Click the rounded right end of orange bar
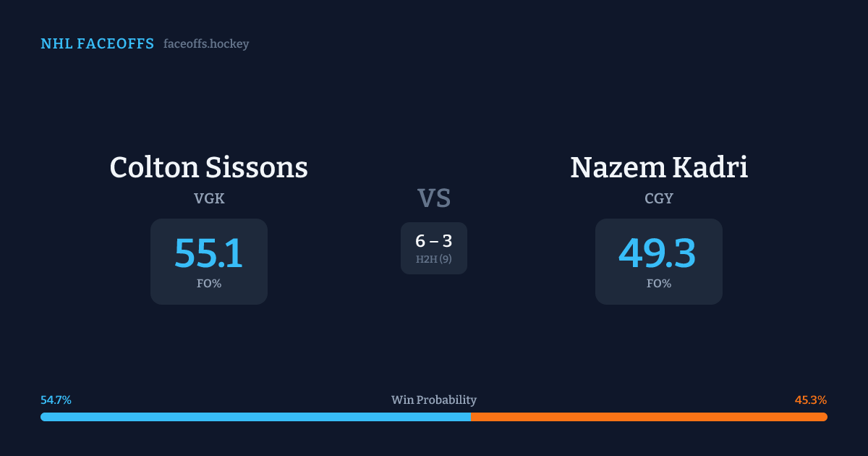This screenshot has height=456, width=868. 824,417
